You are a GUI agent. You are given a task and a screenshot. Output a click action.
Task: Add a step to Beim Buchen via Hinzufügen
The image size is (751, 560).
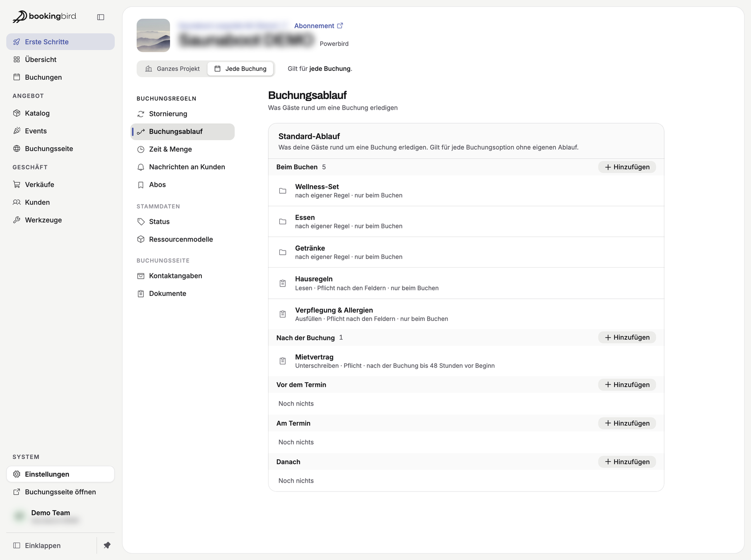(x=627, y=167)
